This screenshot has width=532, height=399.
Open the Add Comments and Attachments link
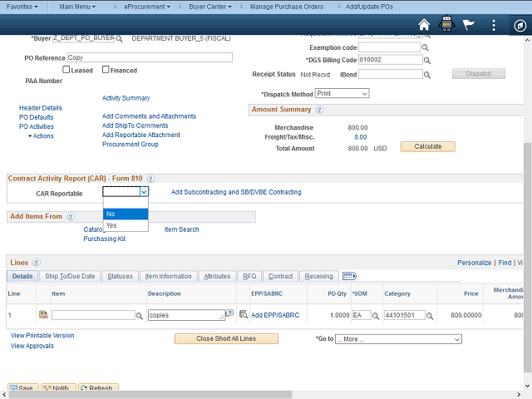(149, 116)
